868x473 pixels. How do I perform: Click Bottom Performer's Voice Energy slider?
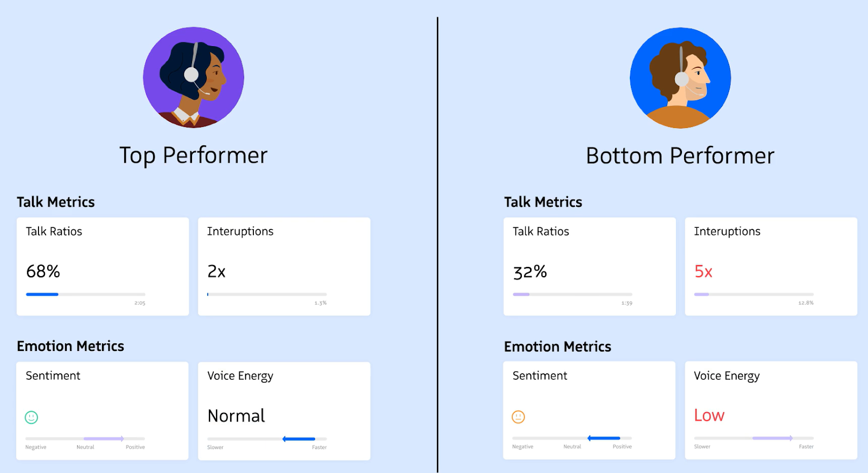(x=754, y=438)
